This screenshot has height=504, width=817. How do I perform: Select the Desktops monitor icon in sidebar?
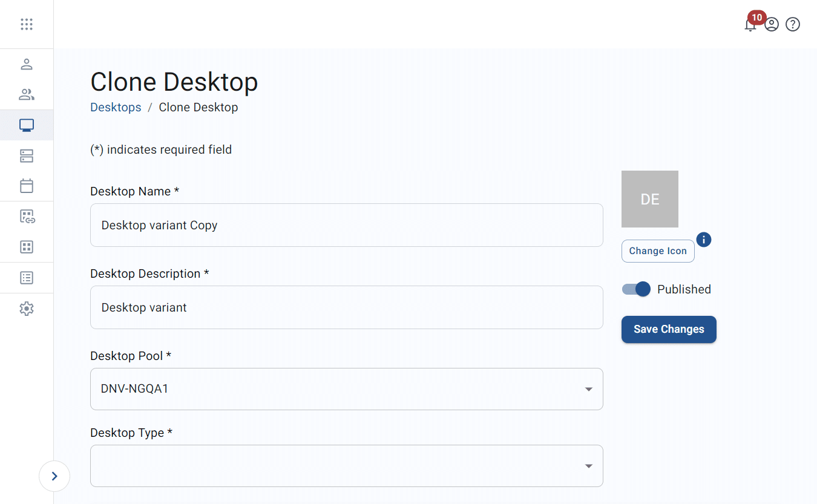[27, 125]
